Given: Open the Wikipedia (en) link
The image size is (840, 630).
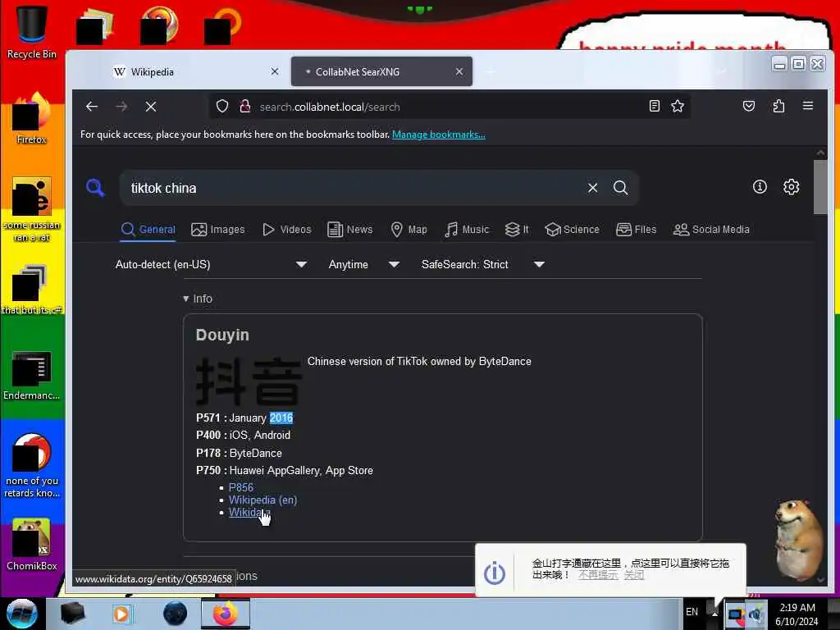Looking at the screenshot, I should 262,500.
